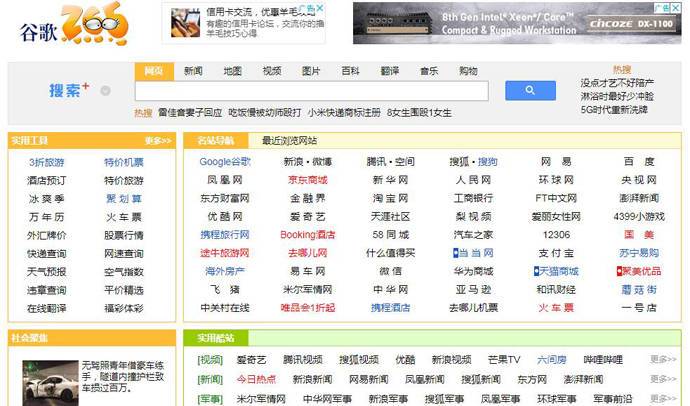Screen dimensions: 690x406
Task: Open the 聚美优品 link with icon
Action: (639, 271)
